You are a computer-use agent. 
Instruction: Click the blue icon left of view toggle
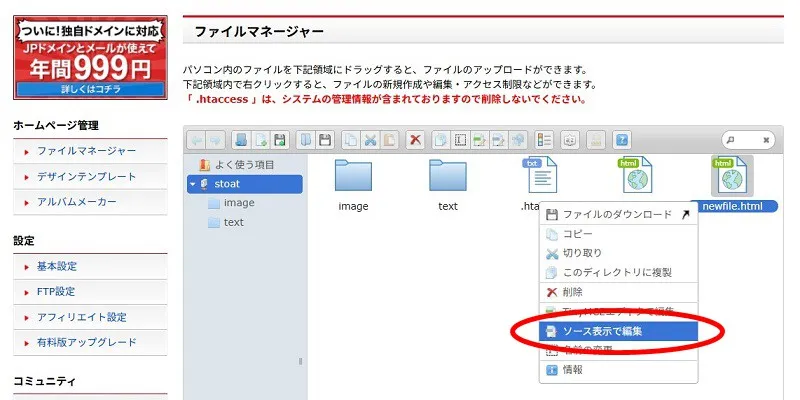pyautogui.click(x=517, y=140)
